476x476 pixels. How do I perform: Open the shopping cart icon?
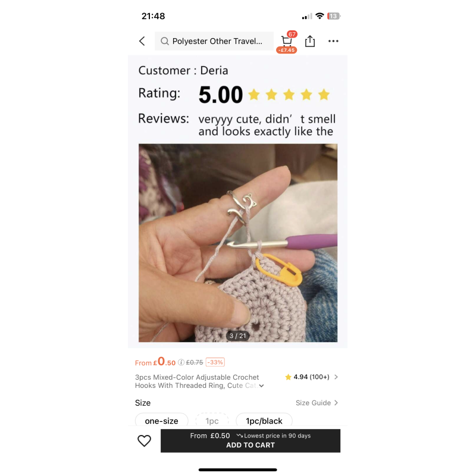click(x=286, y=41)
